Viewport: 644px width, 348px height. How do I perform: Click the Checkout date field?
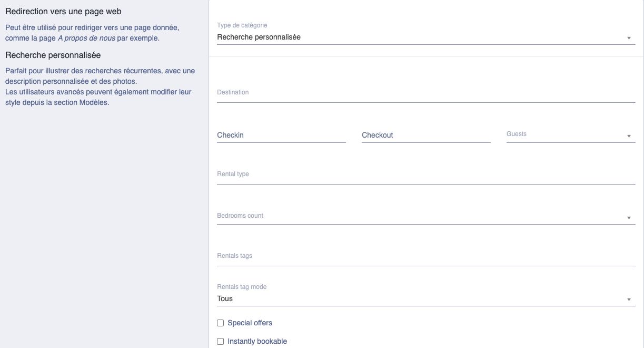426,135
